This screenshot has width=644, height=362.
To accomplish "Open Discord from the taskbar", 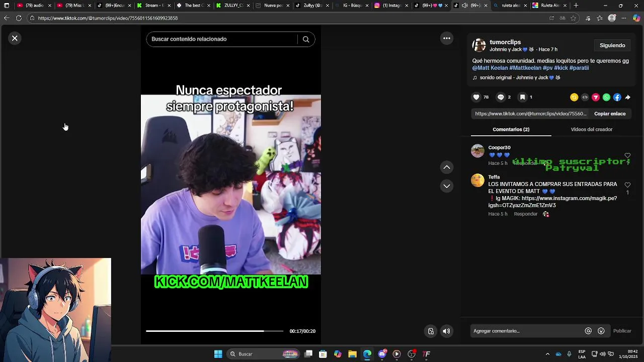I will coord(382,354).
